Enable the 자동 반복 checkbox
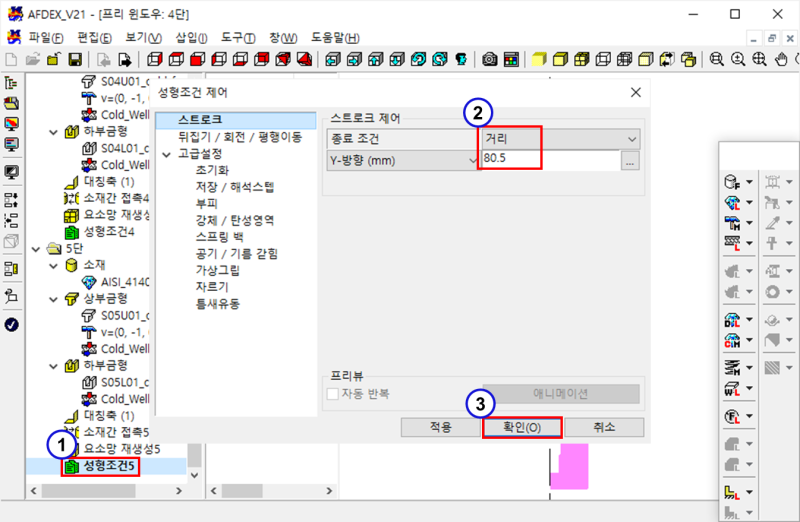Screen dimensions: 800x522 [334, 394]
